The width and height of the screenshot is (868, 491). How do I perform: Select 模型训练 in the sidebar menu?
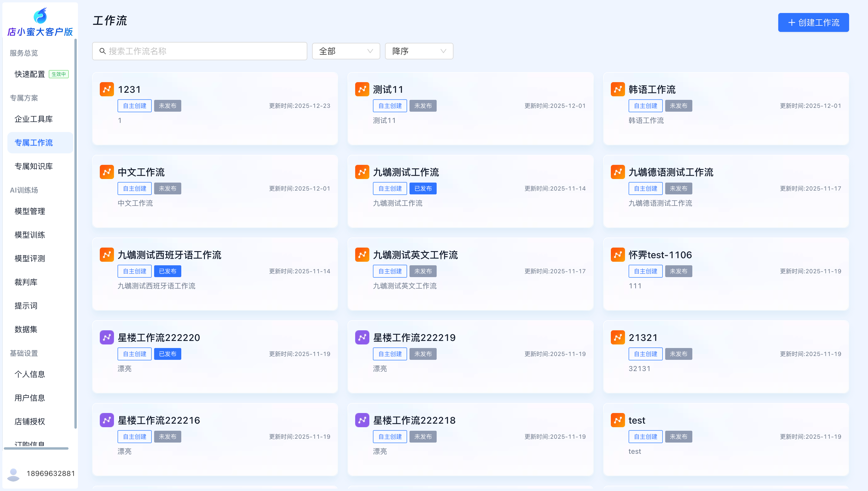click(x=30, y=235)
